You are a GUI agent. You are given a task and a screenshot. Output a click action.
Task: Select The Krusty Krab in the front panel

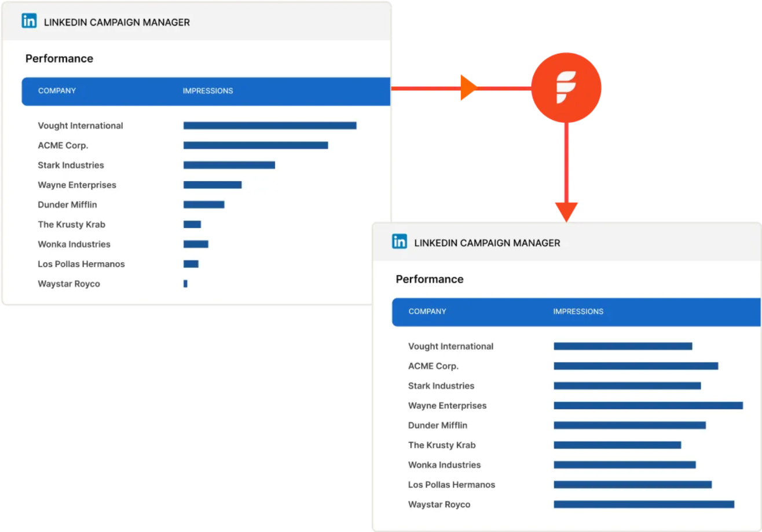(442, 445)
